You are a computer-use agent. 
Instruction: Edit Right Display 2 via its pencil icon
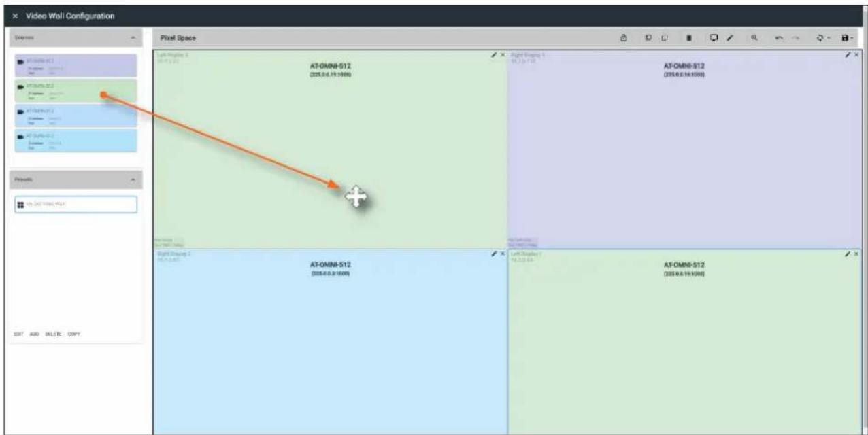click(x=495, y=253)
